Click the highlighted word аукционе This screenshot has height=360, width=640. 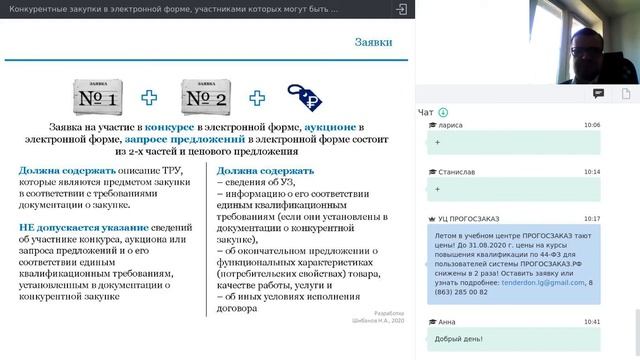click(x=330, y=127)
